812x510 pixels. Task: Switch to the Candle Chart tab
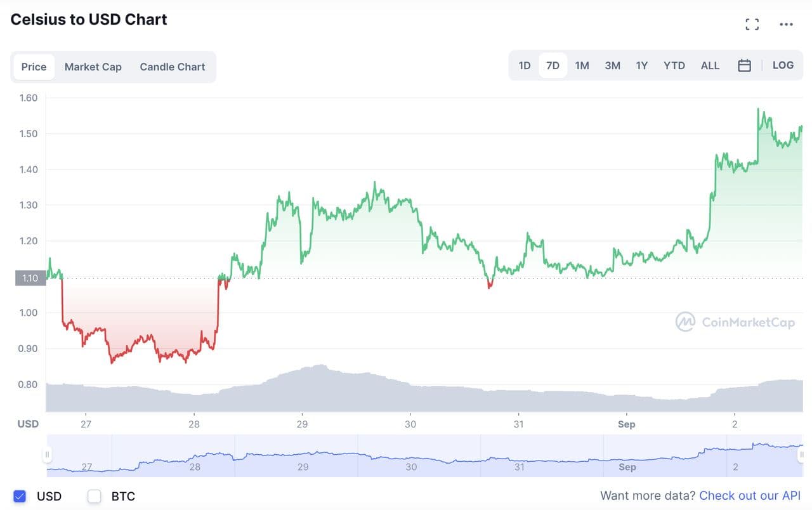click(x=173, y=67)
